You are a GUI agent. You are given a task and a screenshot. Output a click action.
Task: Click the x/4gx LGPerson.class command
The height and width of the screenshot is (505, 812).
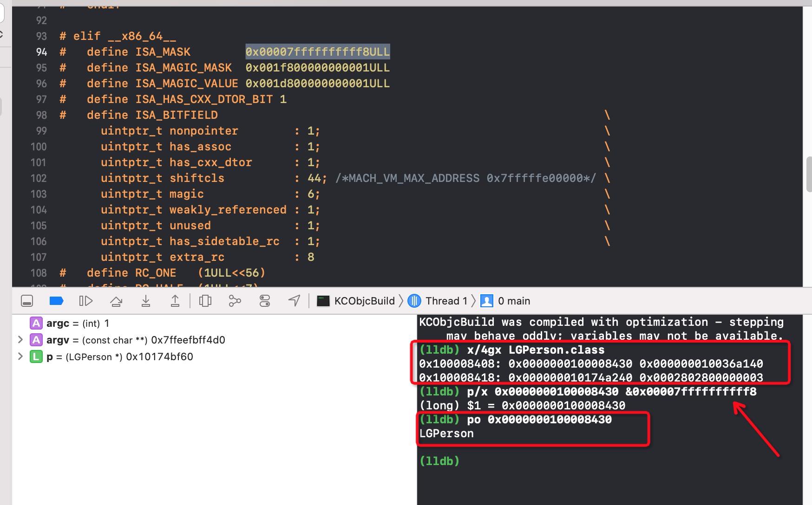536,350
